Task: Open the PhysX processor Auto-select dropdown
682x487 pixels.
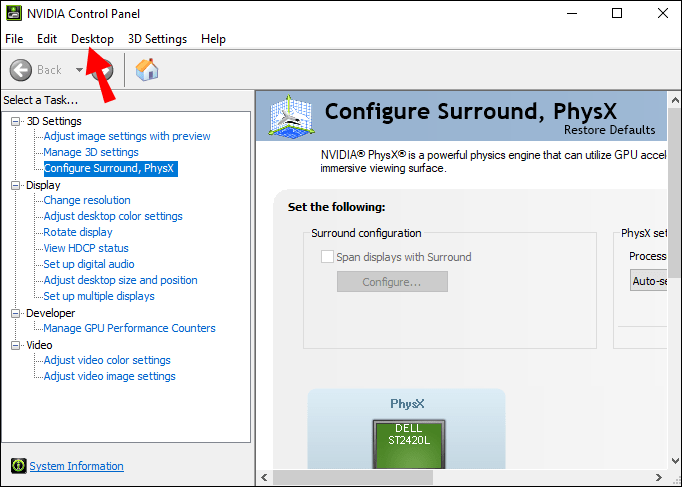Action: coord(649,281)
